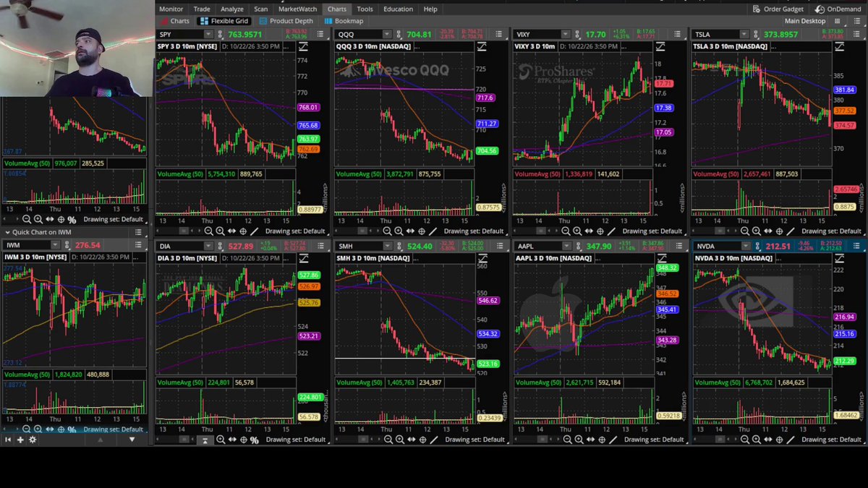Viewport: 868px width, 488px height.
Task: Open the Monitor tab
Action: click(171, 9)
